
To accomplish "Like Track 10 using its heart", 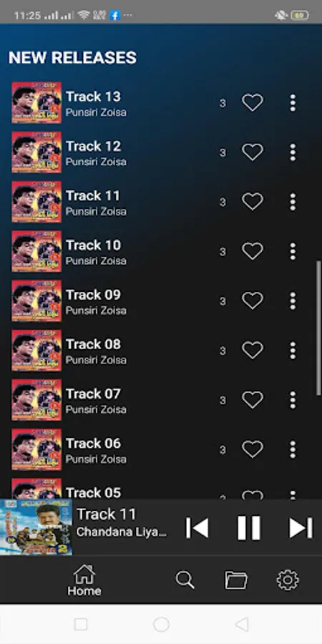I will pos(252,251).
